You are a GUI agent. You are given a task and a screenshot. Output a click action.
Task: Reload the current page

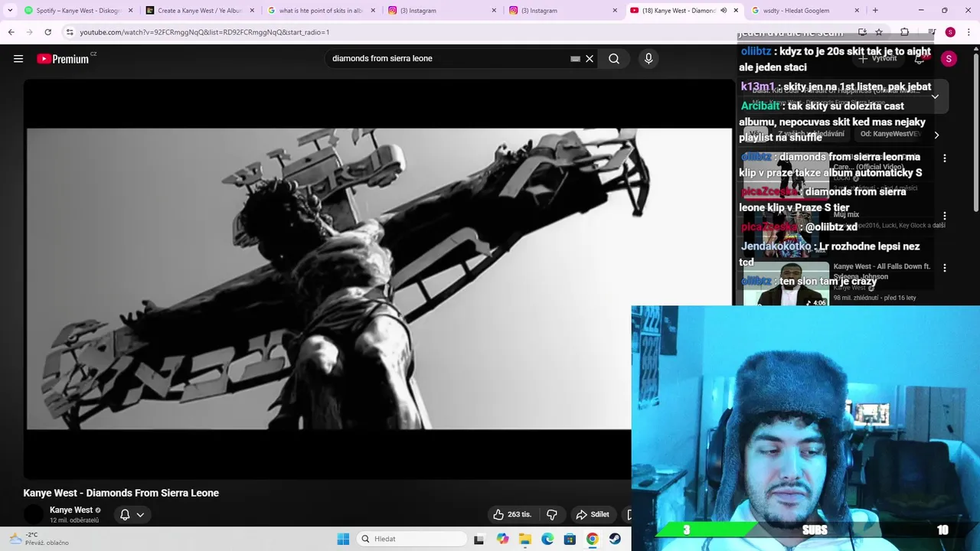[x=47, y=32]
